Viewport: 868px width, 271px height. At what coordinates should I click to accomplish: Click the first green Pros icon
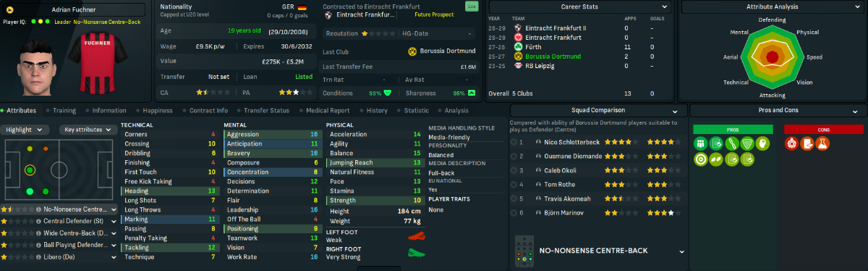click(700, 143)
